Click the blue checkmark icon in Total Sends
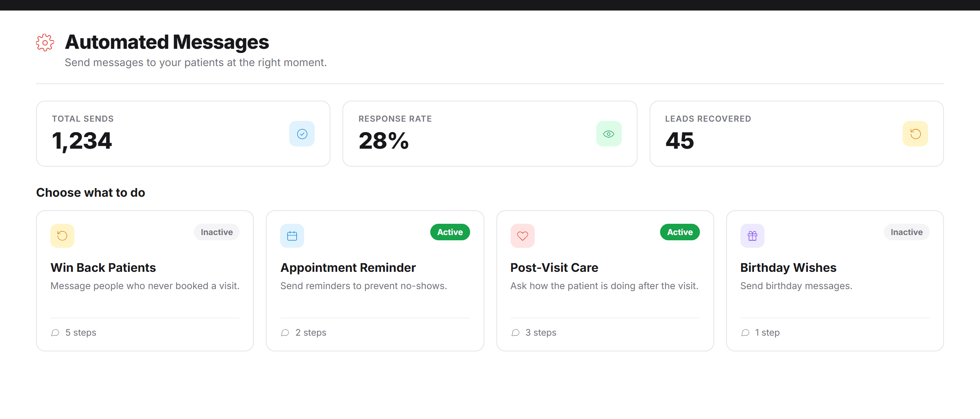Image resolution: width=980 pixels, height=419 pixels. pyautogui.click(x=302, y=134)
